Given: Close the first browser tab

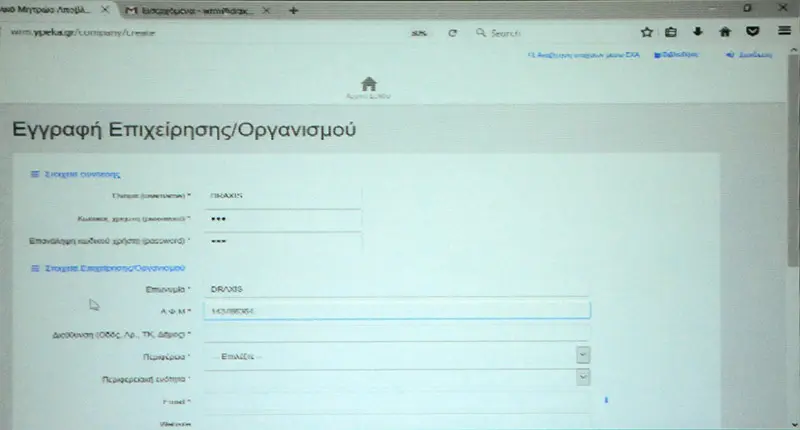Looking at the screenshot, I should (105, 10).
